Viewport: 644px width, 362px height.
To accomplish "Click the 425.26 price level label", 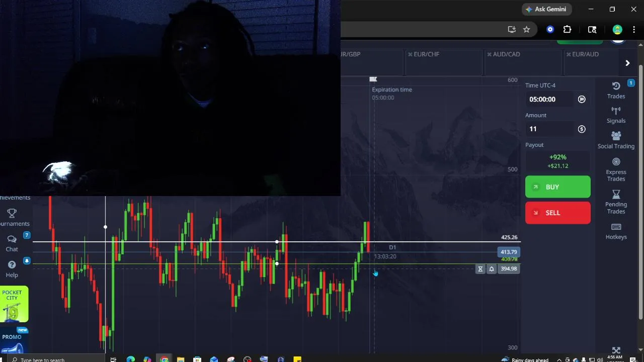I will point(509,237).
